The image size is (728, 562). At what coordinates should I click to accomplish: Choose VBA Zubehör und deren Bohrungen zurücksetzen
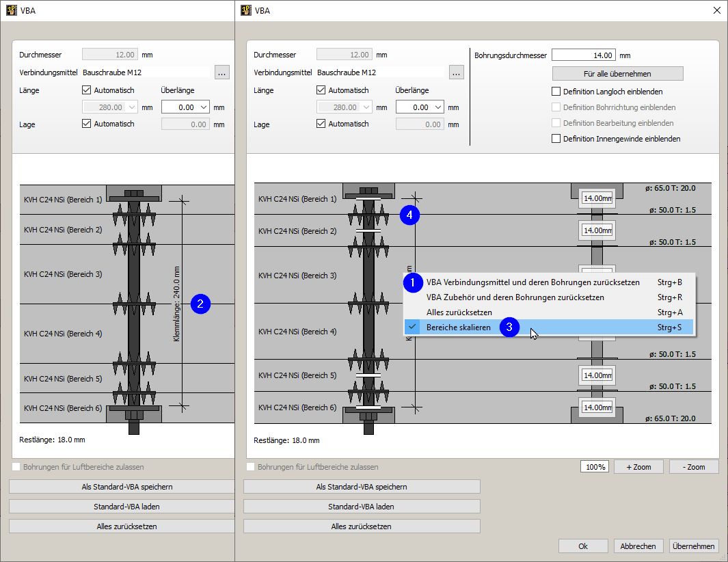click(515, 297)
